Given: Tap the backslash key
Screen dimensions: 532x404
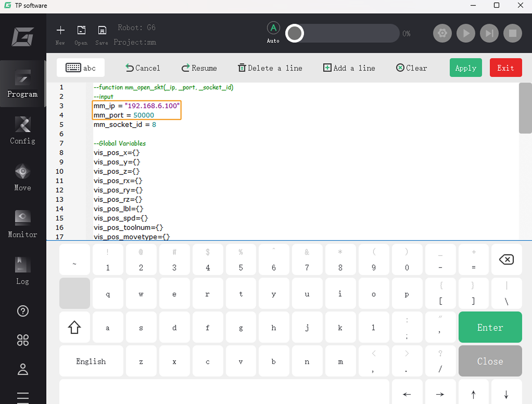Looking at the screenshot, I should (x=507, y=293).
